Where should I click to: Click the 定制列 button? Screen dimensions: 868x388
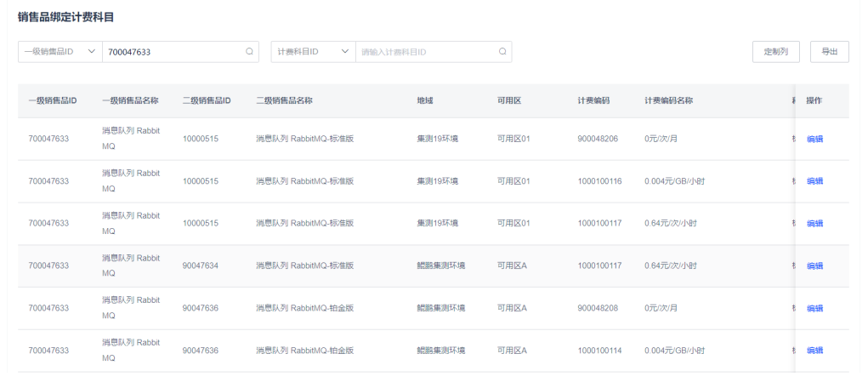[775, 52]
